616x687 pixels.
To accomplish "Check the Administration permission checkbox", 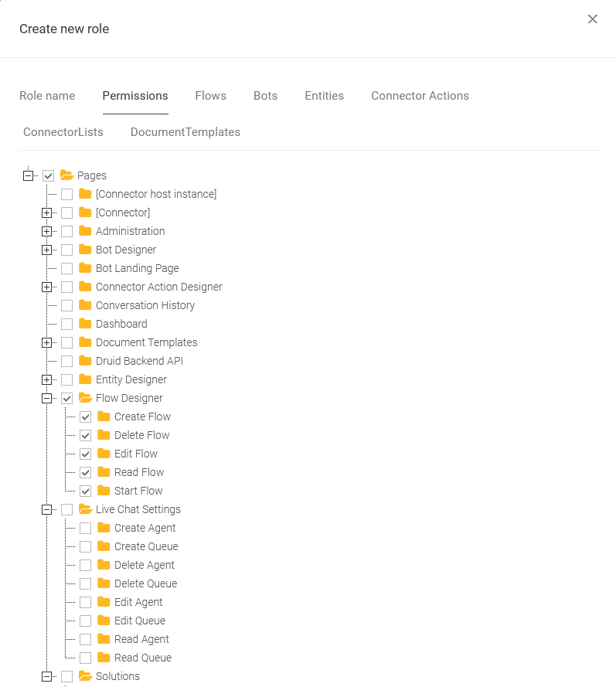I will coord(66,231).
